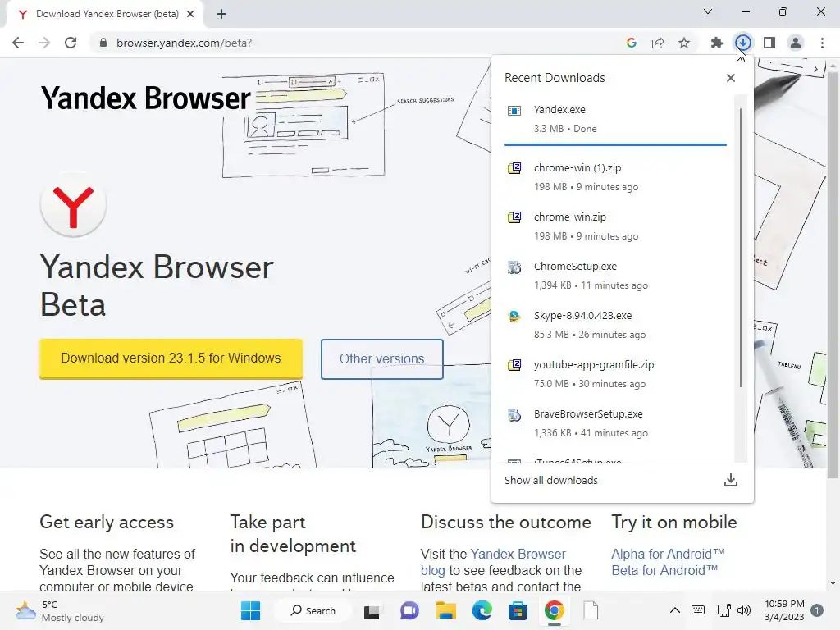
Task: Open the network tray icon
Action: [724, 610]
